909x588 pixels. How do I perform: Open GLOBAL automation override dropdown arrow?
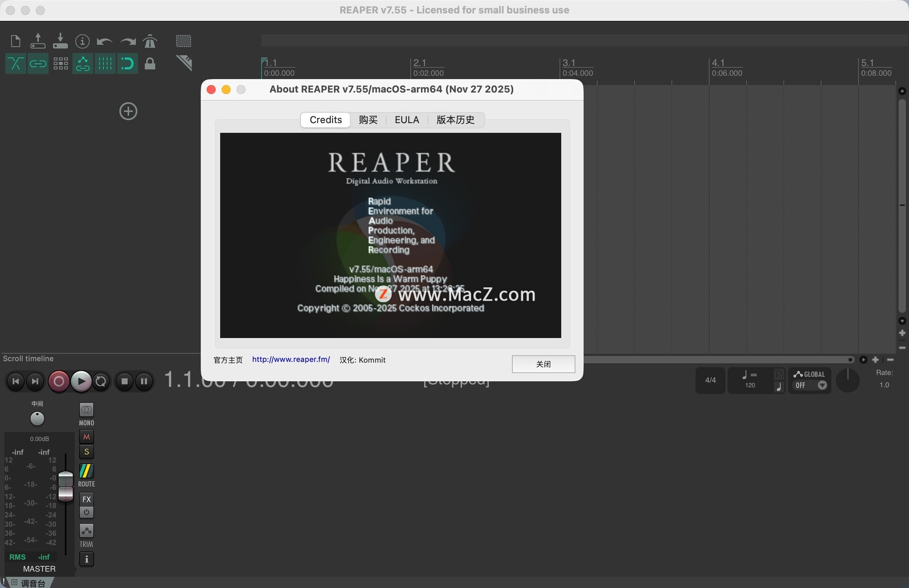tap(822, 385)
